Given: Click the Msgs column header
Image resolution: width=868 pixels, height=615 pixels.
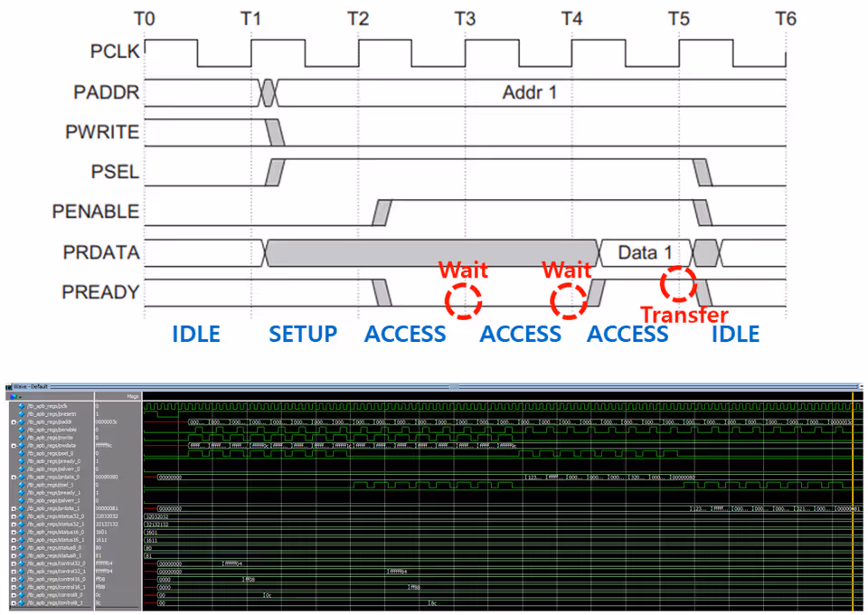Looking at the screenshot, I should (133, 396).
